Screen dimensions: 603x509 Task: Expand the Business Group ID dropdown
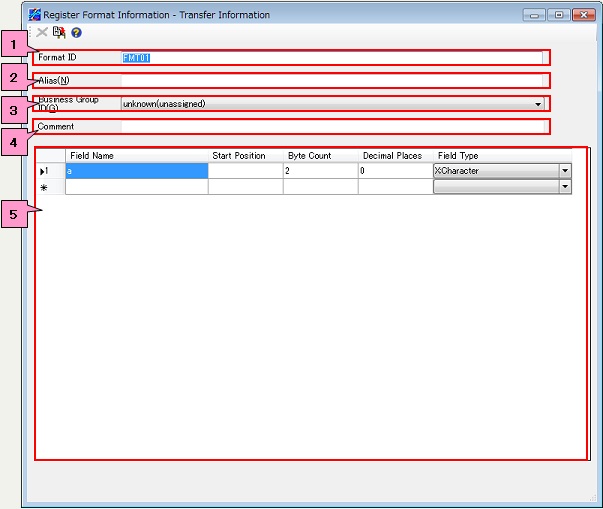coord(538,104)
